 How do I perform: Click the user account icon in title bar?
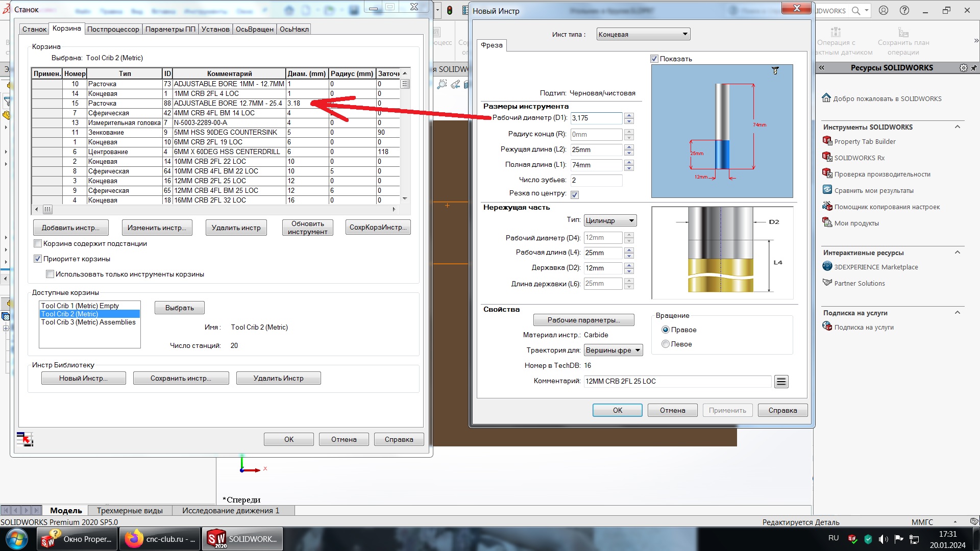click(x=884, y=10)
